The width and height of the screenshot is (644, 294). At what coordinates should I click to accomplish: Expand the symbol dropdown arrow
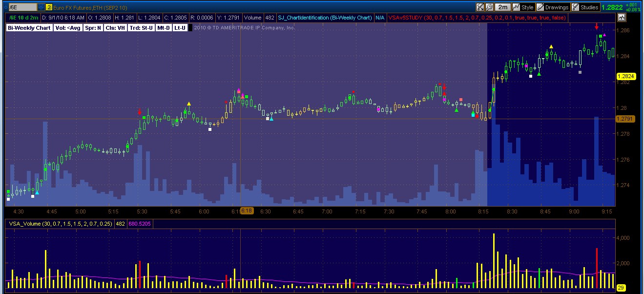point(41,7)
